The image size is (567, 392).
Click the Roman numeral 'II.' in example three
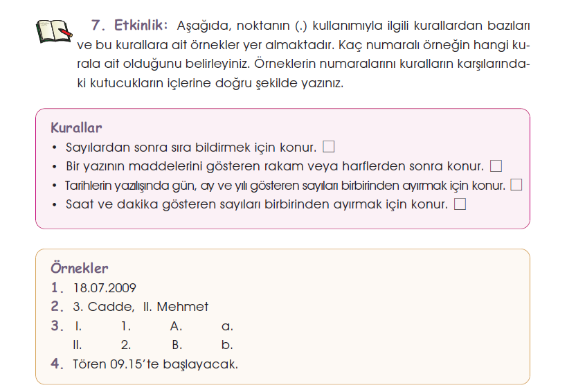[x=78, y=345]
